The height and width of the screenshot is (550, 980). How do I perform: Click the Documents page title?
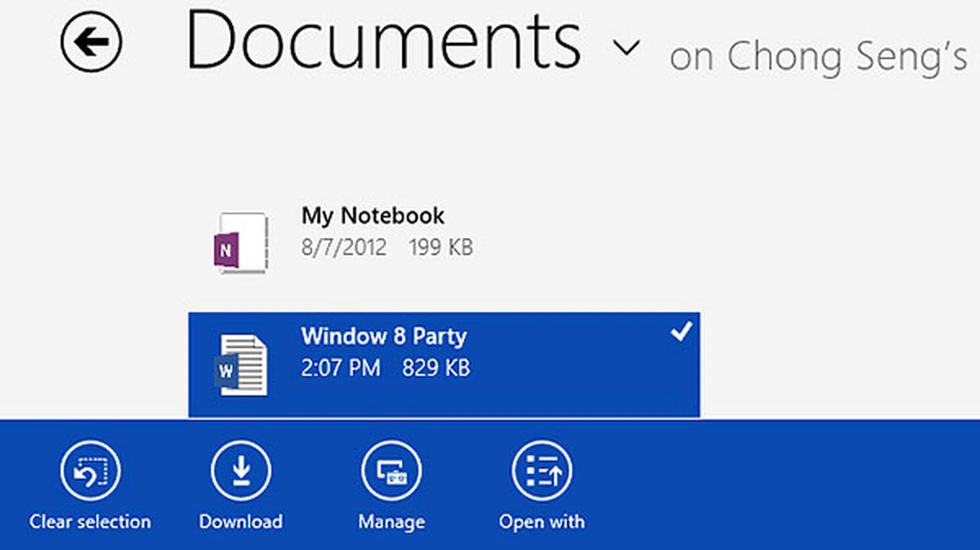383,42
